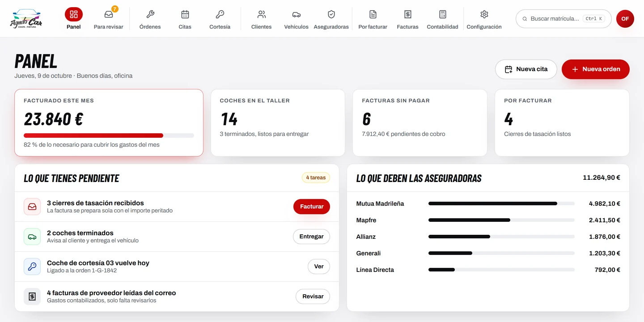Click the red Facturar button
The width and height of the screenshot is (644, 322).
click(312, 207)
